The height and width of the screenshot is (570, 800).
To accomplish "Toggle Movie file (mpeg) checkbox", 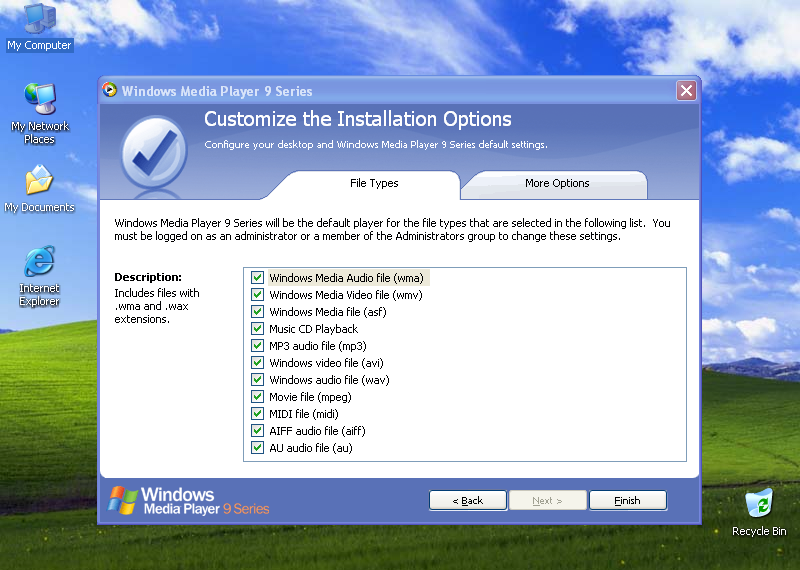I will coord(257,396).
